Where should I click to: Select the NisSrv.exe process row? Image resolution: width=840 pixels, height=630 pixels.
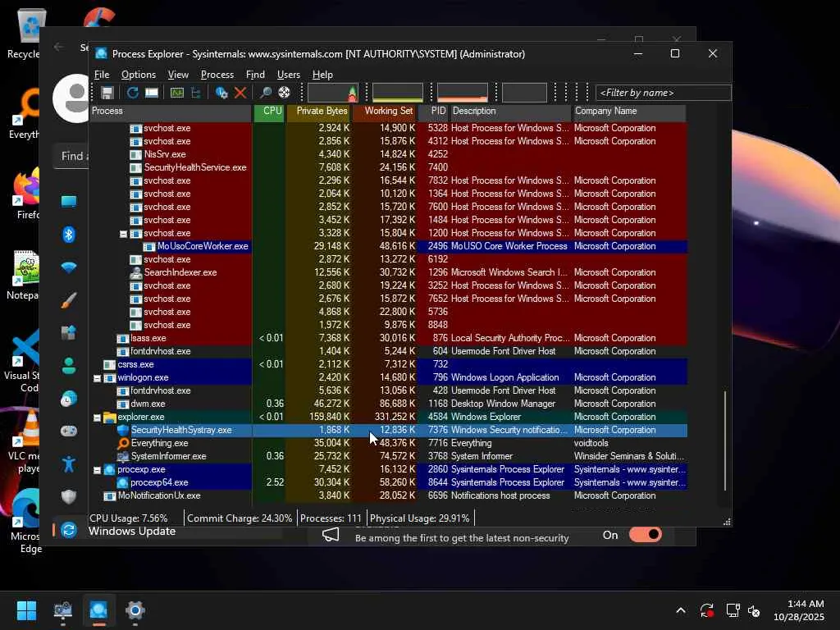[x=388, y=154]
